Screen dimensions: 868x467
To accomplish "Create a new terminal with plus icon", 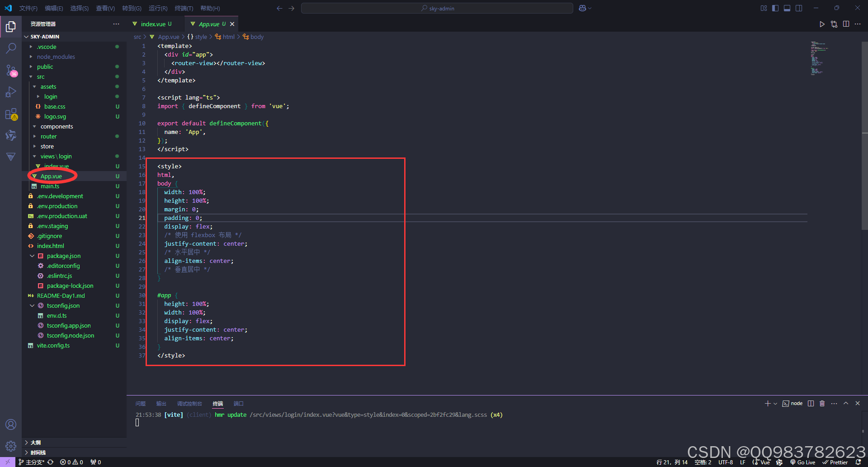I will click(x=767, y=403).
